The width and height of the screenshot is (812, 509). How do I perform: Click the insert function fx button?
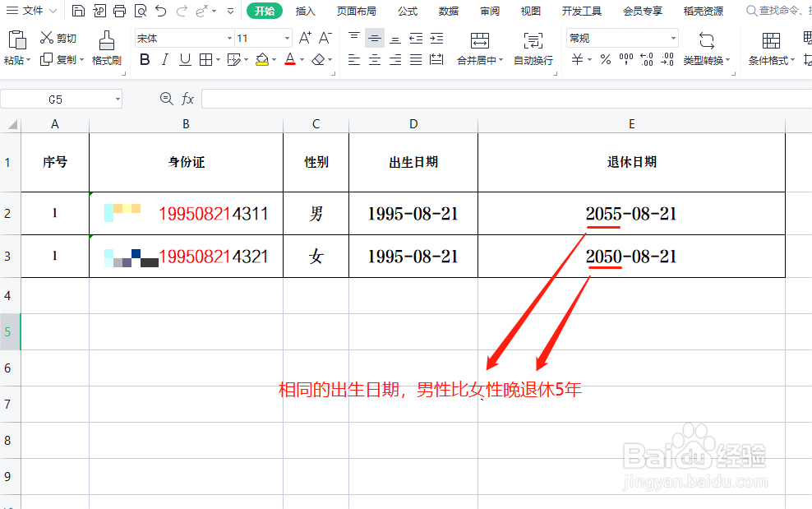coord(188,99)
